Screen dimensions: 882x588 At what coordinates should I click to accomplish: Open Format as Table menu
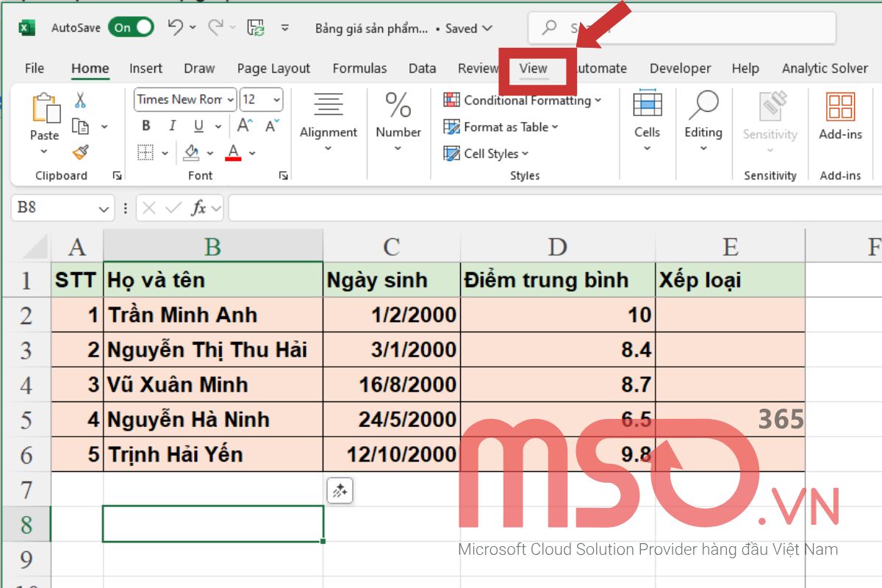click(501, 126)
